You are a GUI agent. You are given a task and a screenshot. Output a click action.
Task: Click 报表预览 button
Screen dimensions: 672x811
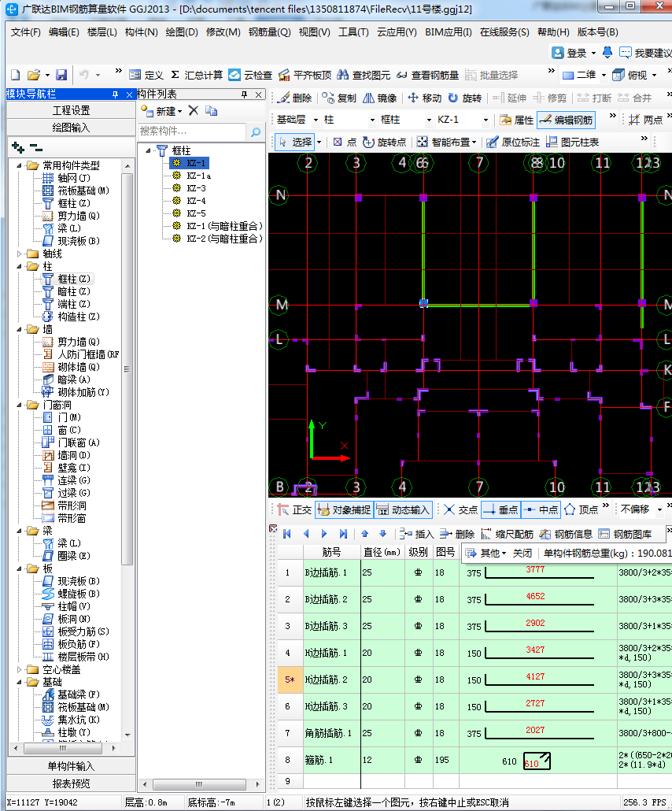pyautogui.click(x=72, y=783)
